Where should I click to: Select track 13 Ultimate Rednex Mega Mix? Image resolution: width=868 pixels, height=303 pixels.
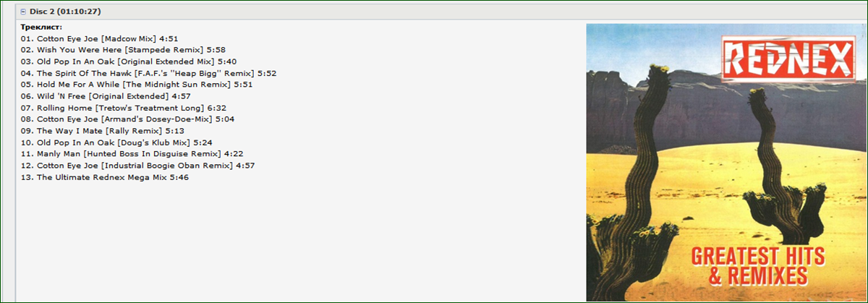pyautogui.click(x=104, y=177)
